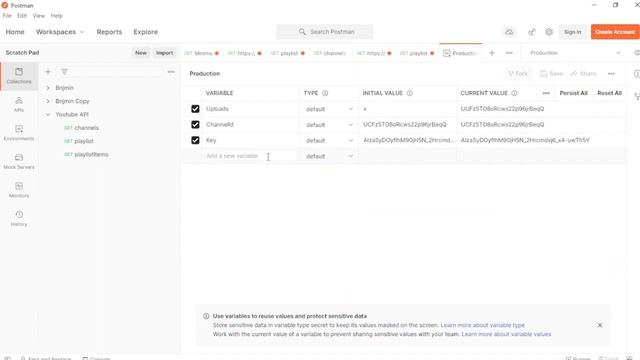Expand the Brijmin collection

[x=48, y=88]
